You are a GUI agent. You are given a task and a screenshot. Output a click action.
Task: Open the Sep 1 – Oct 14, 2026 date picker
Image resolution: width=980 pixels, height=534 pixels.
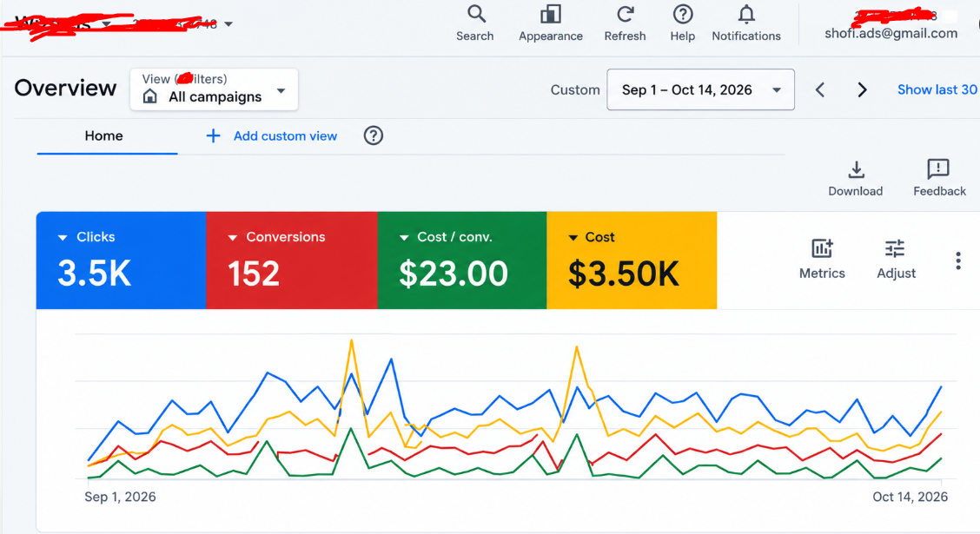pos(700,90)
